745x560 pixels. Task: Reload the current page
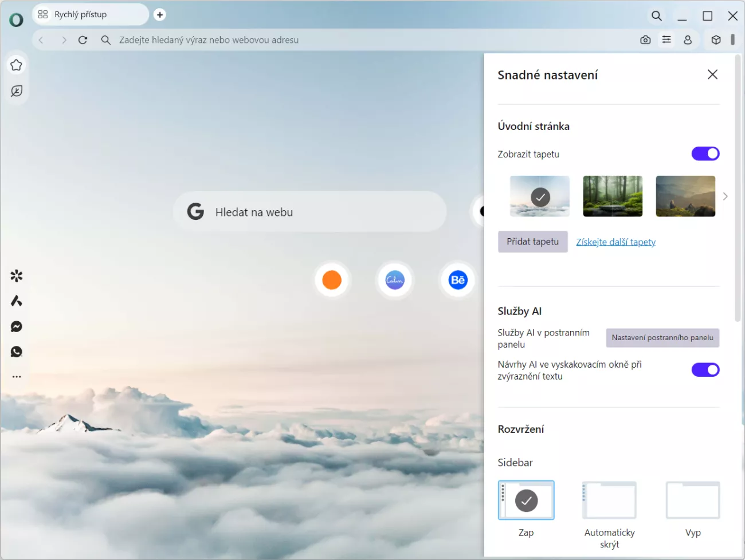pyautogui.click(x=83, y=40)
